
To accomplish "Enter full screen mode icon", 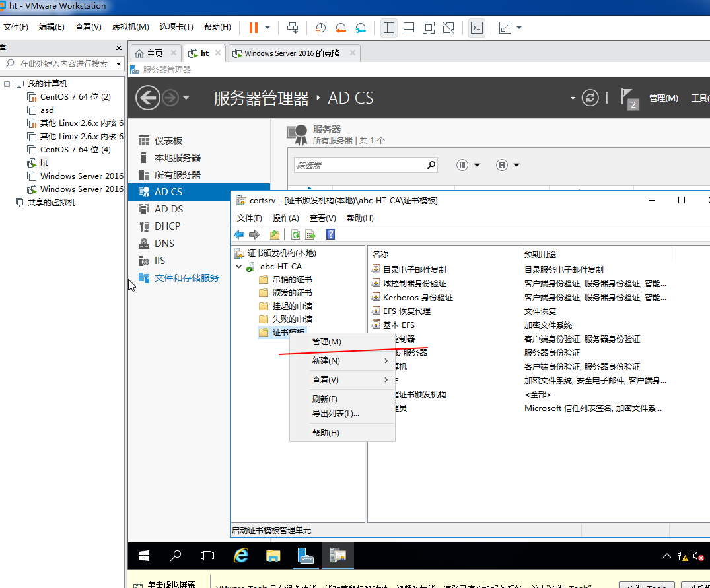I will tap(429, 28).
